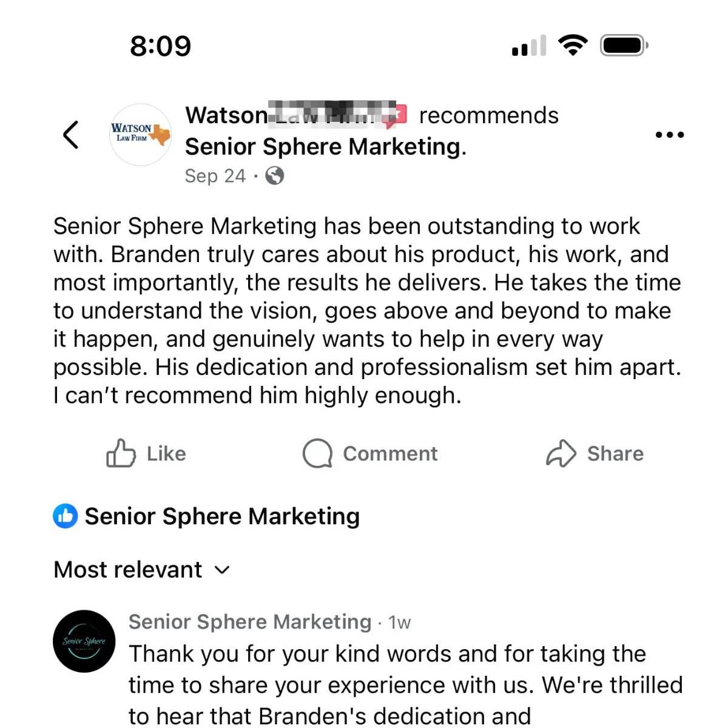
Task: Open Senior Sphere Marketing page link in header
Action: tap(325, 147)
